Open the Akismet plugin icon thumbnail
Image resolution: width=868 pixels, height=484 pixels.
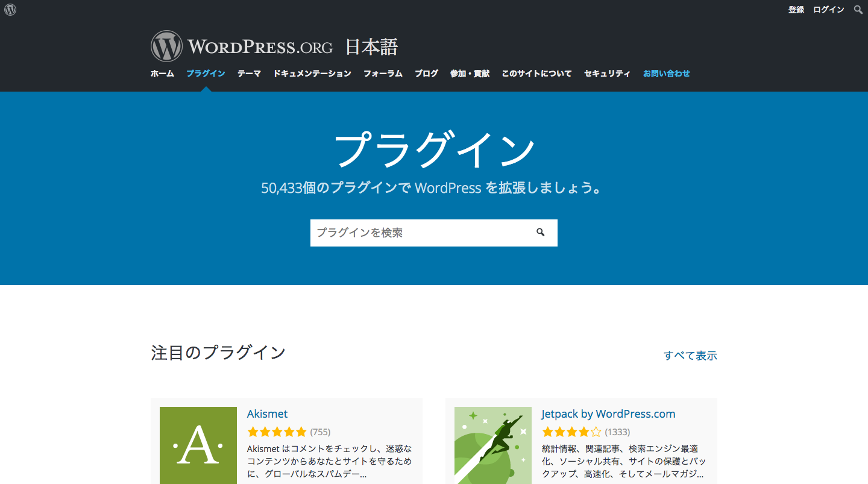[198, 445]
